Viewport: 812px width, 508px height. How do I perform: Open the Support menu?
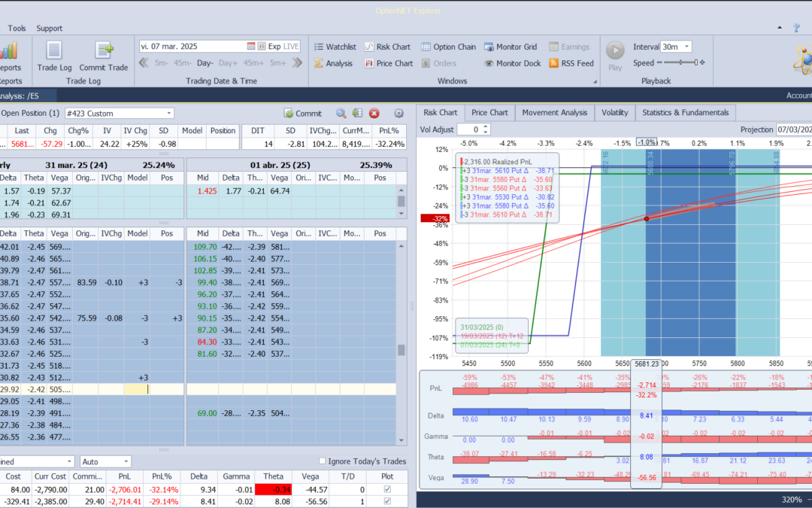[x=49, y=28]
